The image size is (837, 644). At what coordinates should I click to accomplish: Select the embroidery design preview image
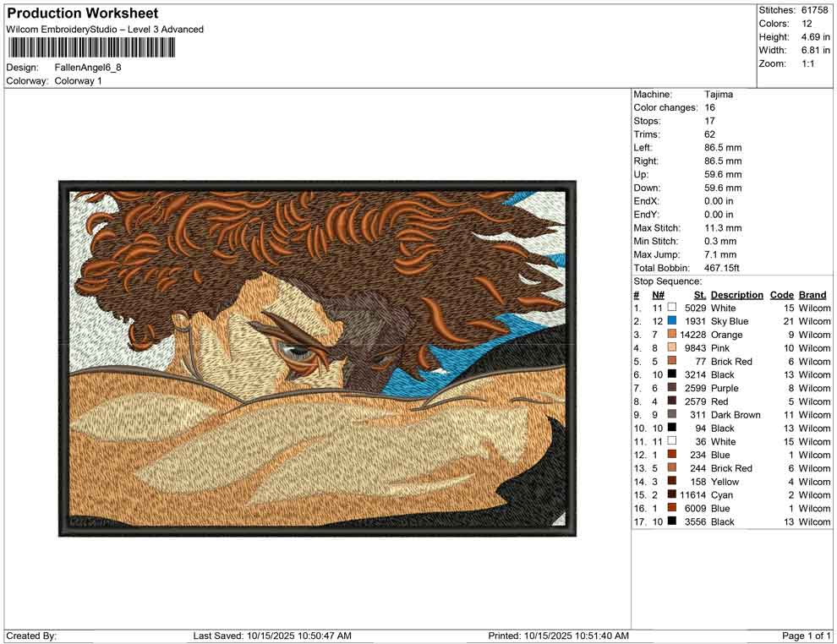[x=317, y=357]
